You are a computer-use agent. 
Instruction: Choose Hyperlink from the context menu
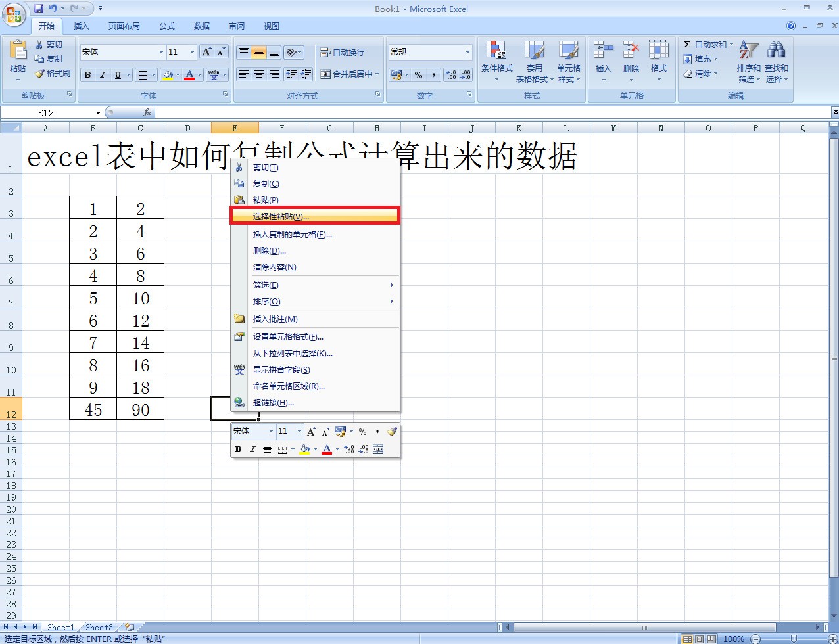[273, 403]
